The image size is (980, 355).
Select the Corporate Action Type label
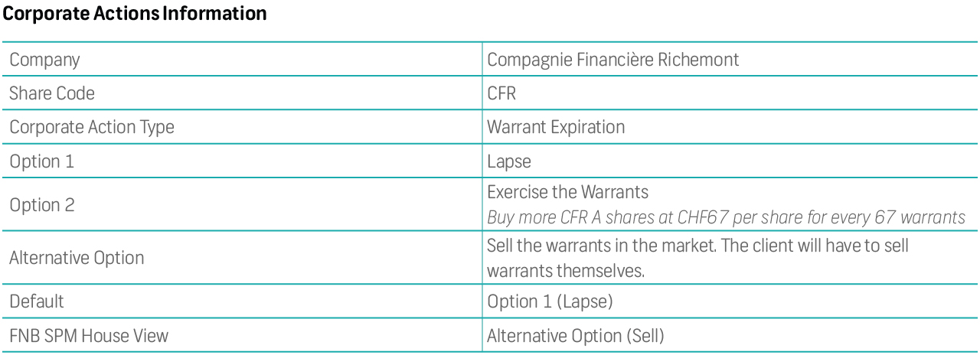tap(92, 128)
